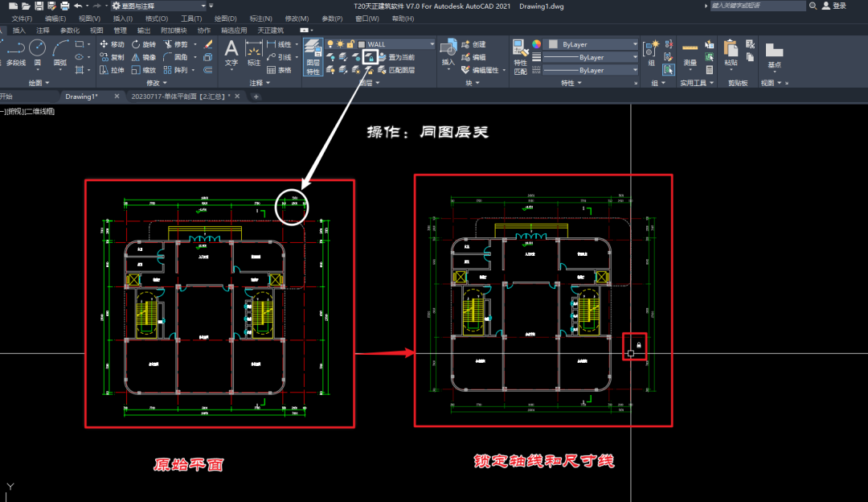Toggle grid snap lock icon in layer panel
Viewport: 868px width, 502px height.
pos(351,43)
